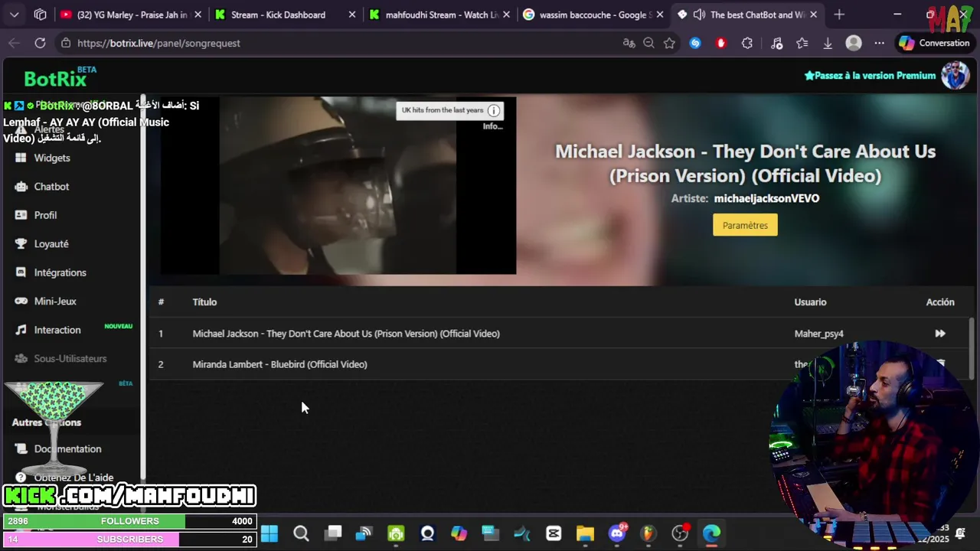Viewport: 980px width, 551px height.
Task: Open Windows taskbar search
Action: pyautogui.click(x=301, y=533)
